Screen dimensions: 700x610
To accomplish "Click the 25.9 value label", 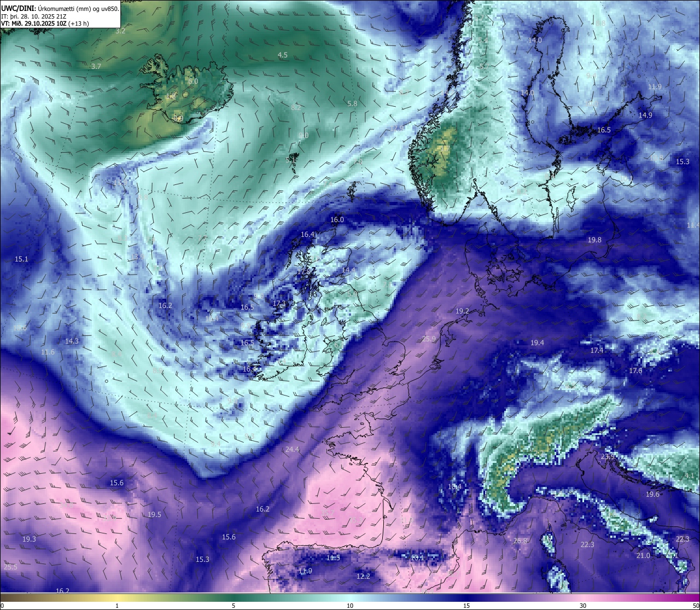I will (429, 339).
